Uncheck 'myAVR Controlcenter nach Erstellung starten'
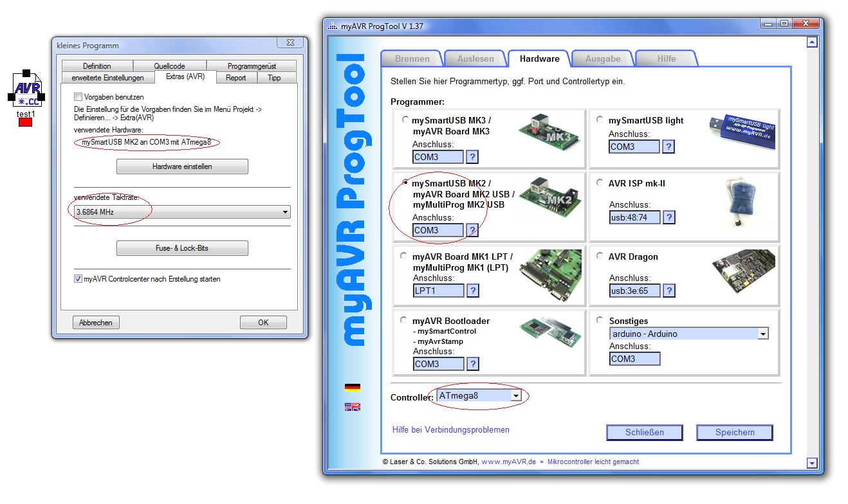848x504 pixels. point(78,279)
